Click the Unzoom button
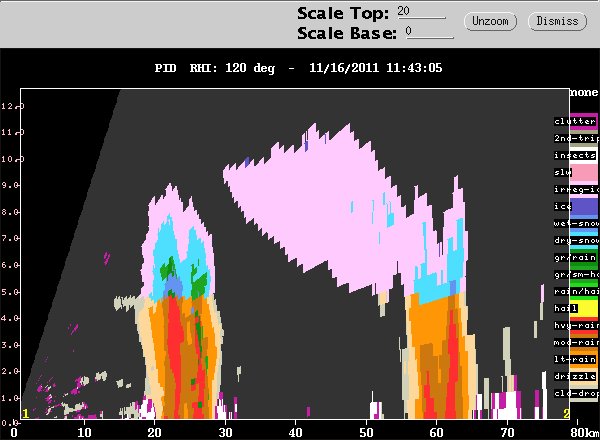 (x=490, y=21)
